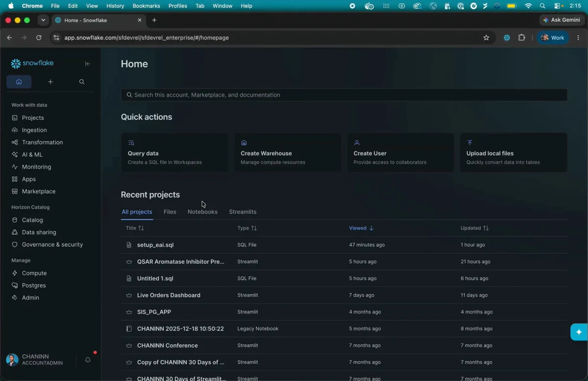Screen dimensions: 588x381
Task: Open the sidebar search magnifier icon
Action: [x=82, y=82]
